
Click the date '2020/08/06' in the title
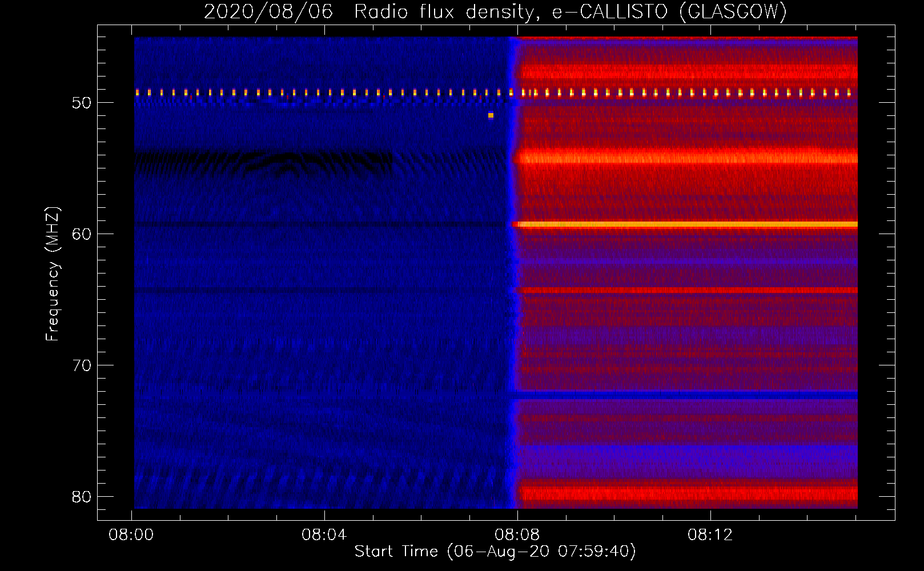tap(268, 11)
